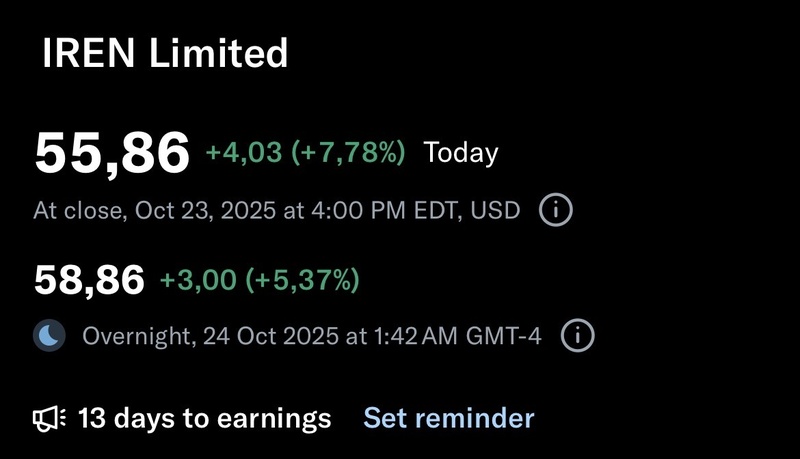
Task: Click the IREN Limited company title
Action: point(165,53)
